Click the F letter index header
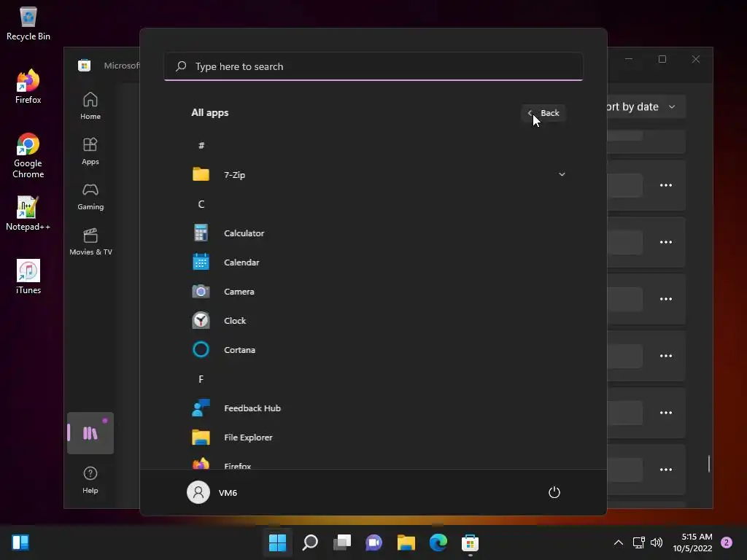 coord(201,379)
